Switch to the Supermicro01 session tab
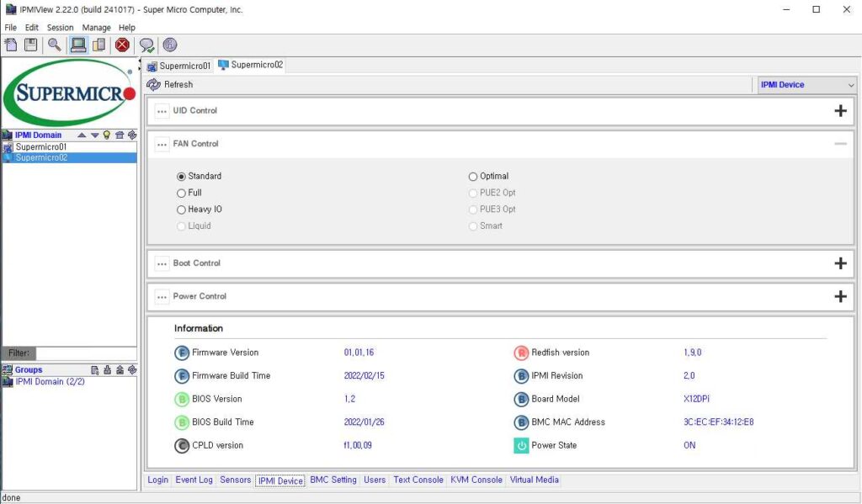The width and height of the screenshot is (862, 504). tap(178, 66)
